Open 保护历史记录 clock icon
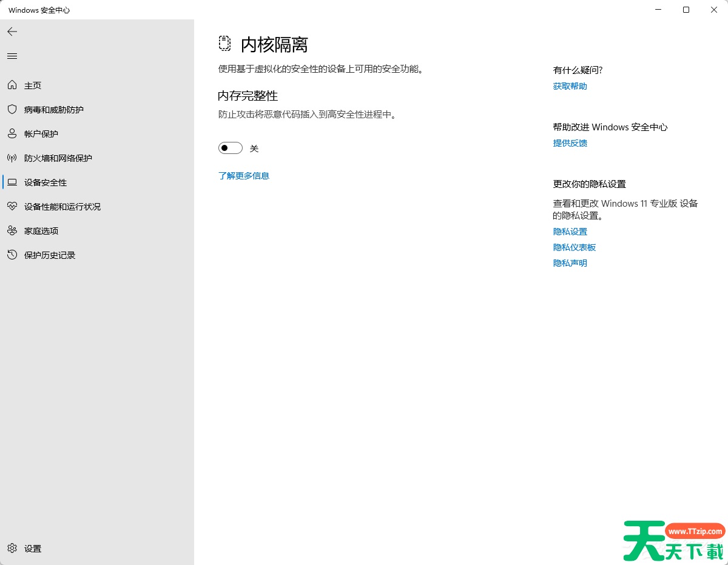The height and width of the screenshot is (565, 728). coord(12,255)
